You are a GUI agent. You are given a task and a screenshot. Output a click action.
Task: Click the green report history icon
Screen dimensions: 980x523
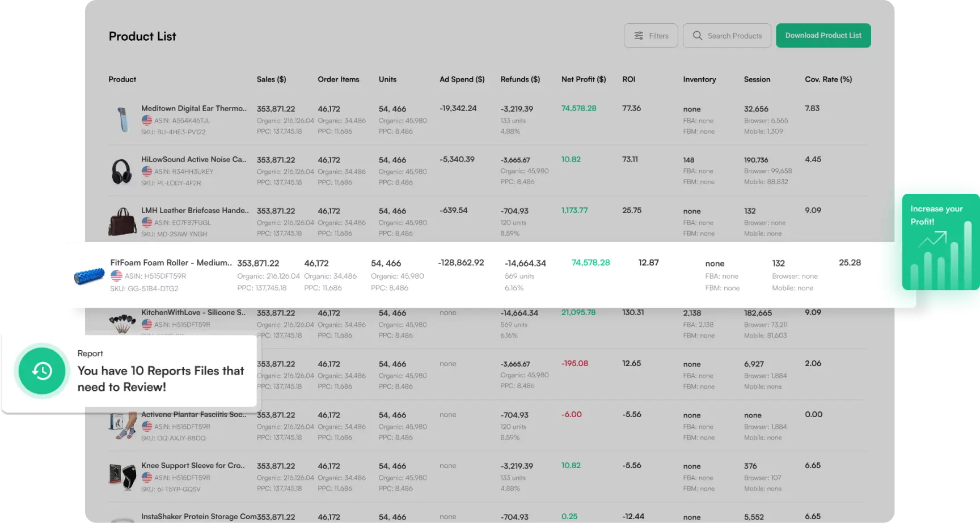[42, 371]
